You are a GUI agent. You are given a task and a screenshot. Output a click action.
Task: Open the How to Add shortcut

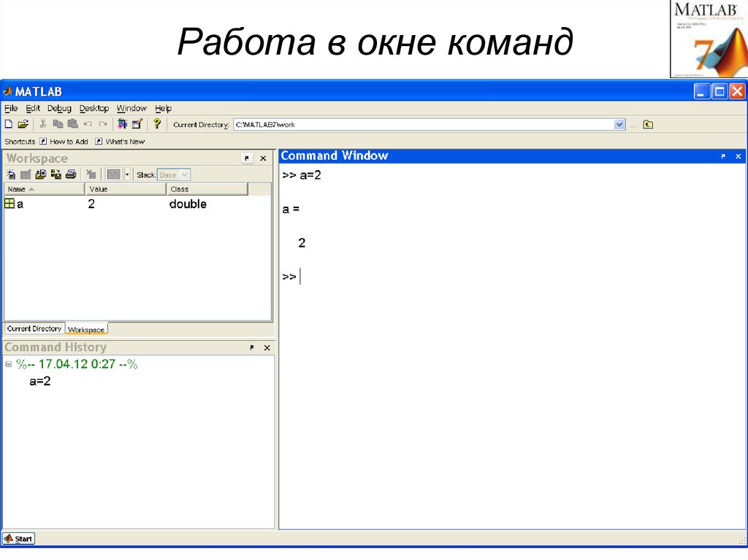point(64,142)
